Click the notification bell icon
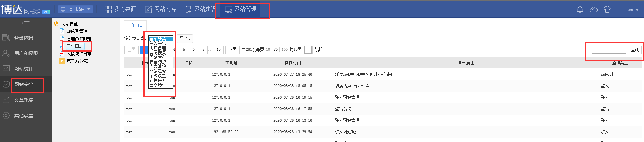Viewport: 644px width, 142px height. (x=580, y=9)
